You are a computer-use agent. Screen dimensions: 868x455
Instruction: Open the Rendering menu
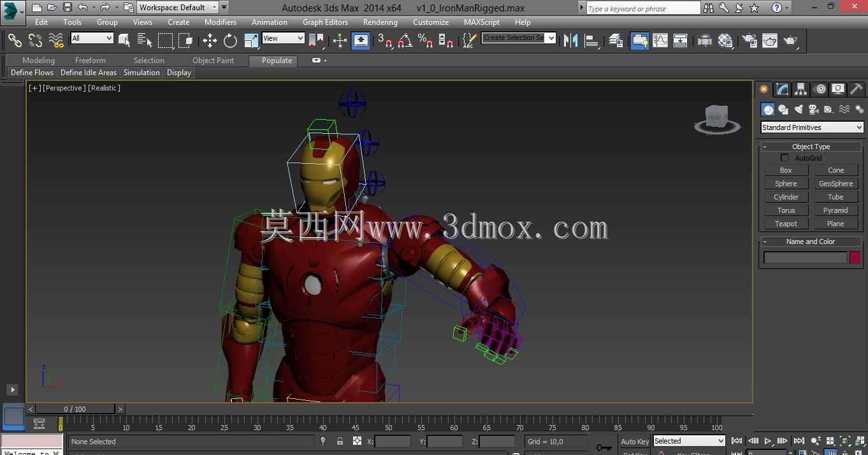pyautogui.click(x=380, y=22)
